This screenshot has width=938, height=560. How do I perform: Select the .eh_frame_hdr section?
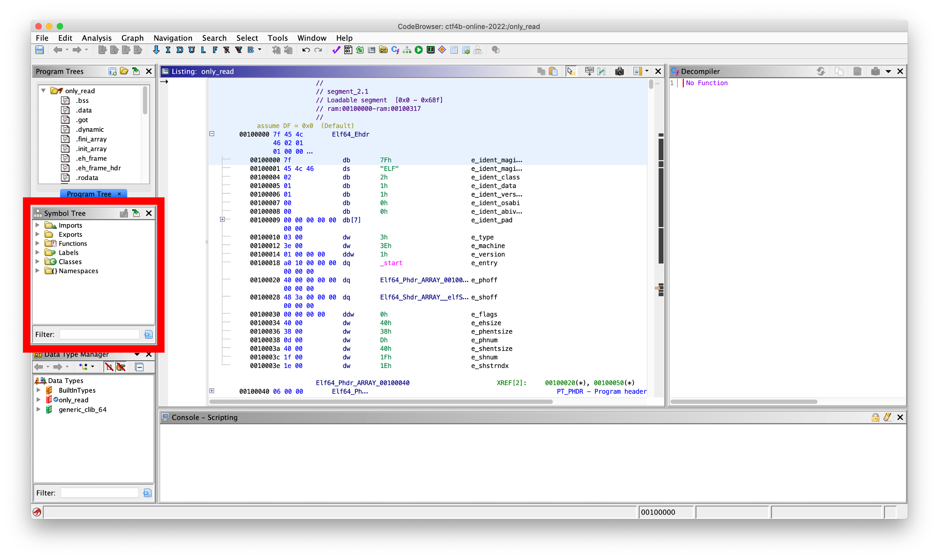coord(98,168)
